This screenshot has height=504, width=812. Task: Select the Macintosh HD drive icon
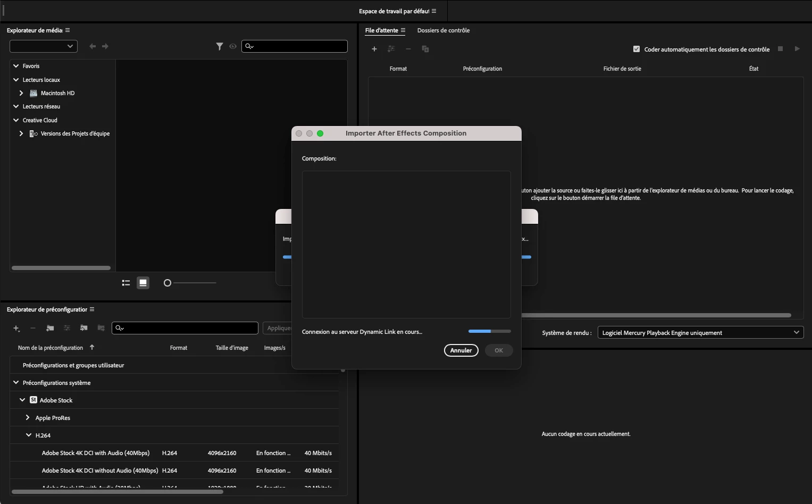(34, 93)
